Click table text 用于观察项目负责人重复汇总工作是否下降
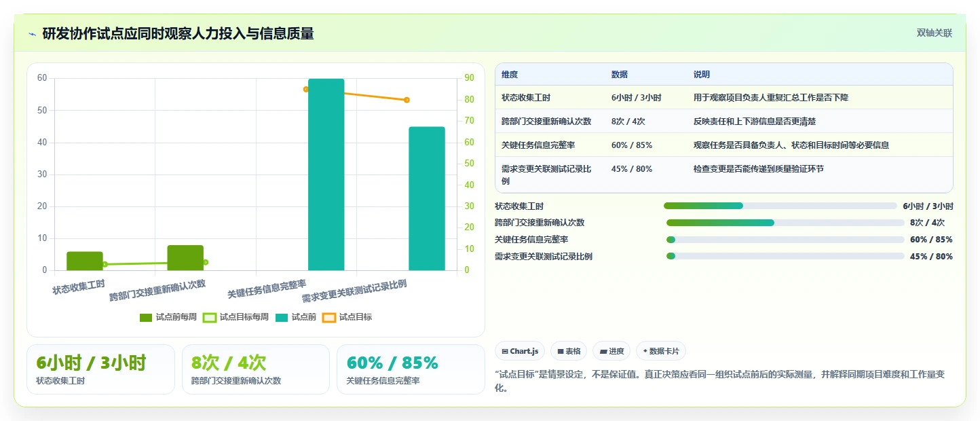This screenshot has height=421, width=980. [770, 98]
